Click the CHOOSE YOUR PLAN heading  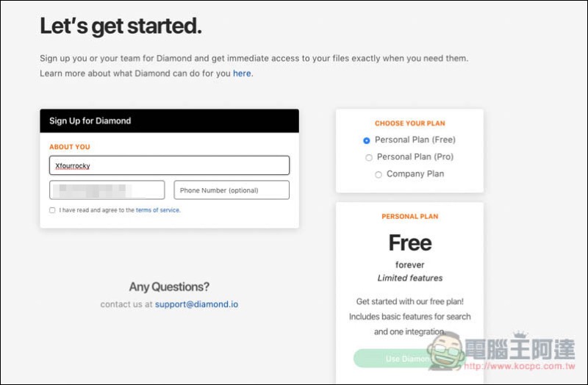410,123
